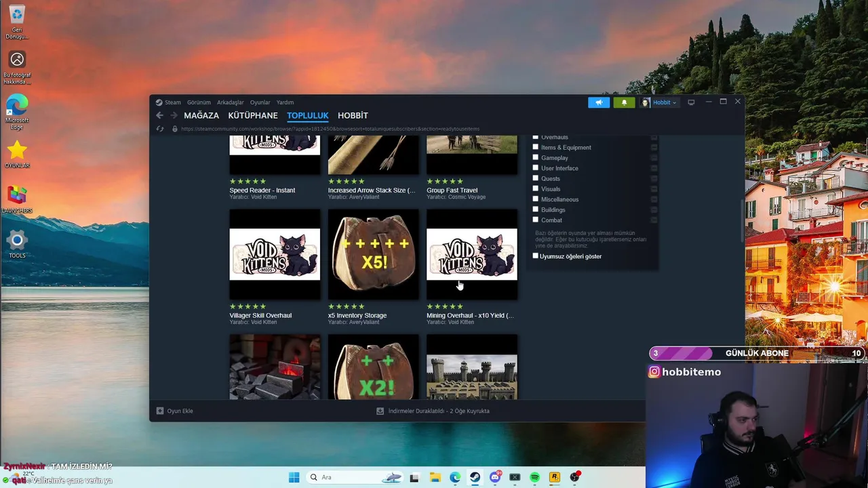The image size is (868, 488).
Task: Open Group Fast Travel mod link
Action: [x=452, y=190]
